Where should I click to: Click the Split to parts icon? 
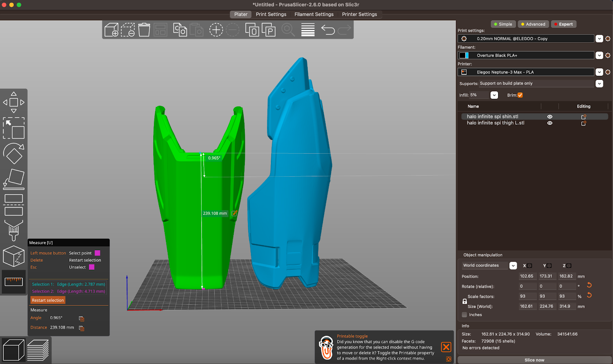(269, 30)
